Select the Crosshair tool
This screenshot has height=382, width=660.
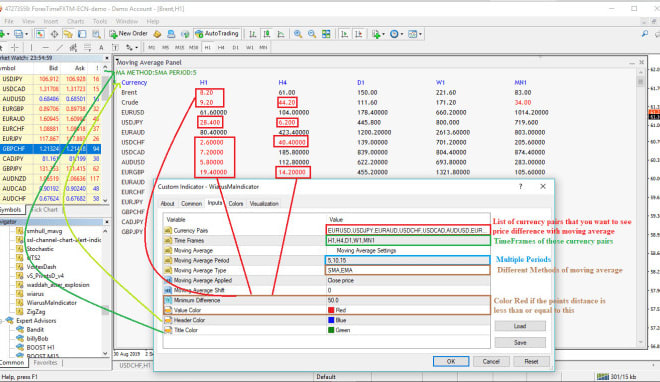coord(14,48)
